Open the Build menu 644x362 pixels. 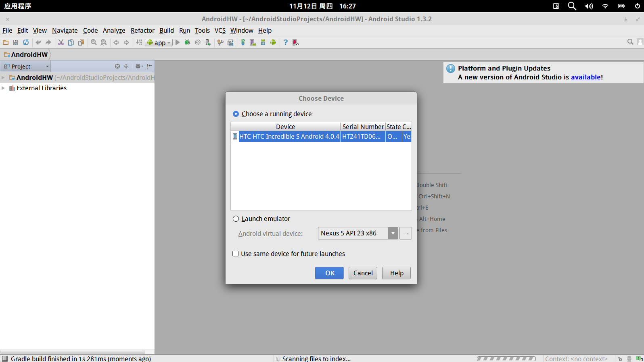tap(167, 31)
